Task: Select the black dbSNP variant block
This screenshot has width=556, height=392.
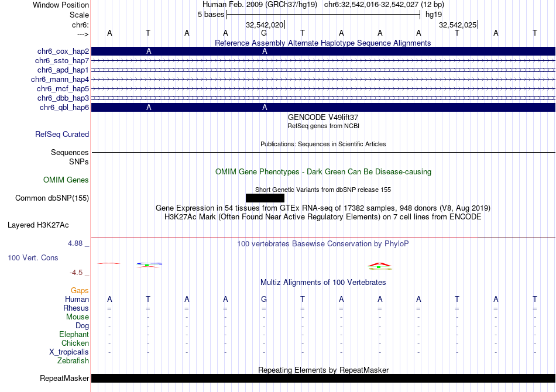Action: pos(265,198)
